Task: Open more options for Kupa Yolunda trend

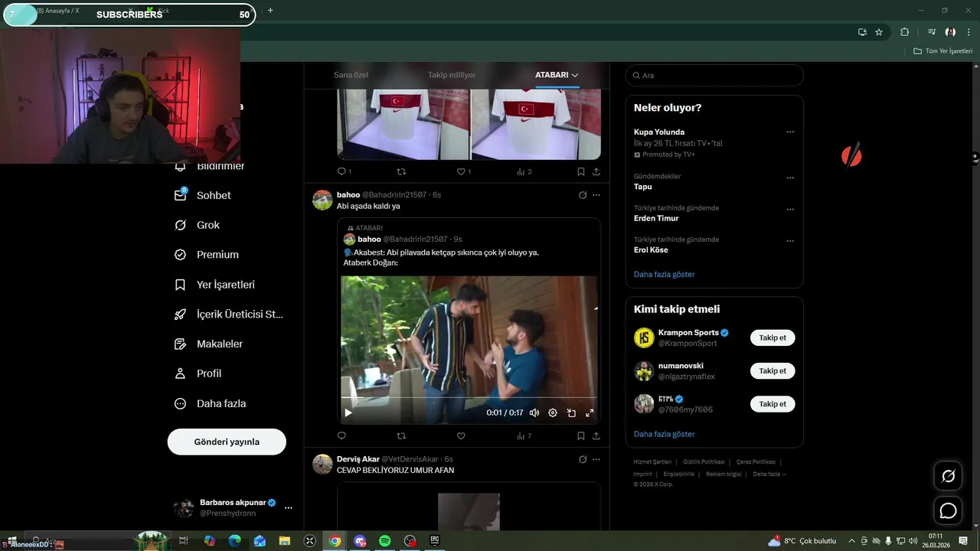Action: 790,132
